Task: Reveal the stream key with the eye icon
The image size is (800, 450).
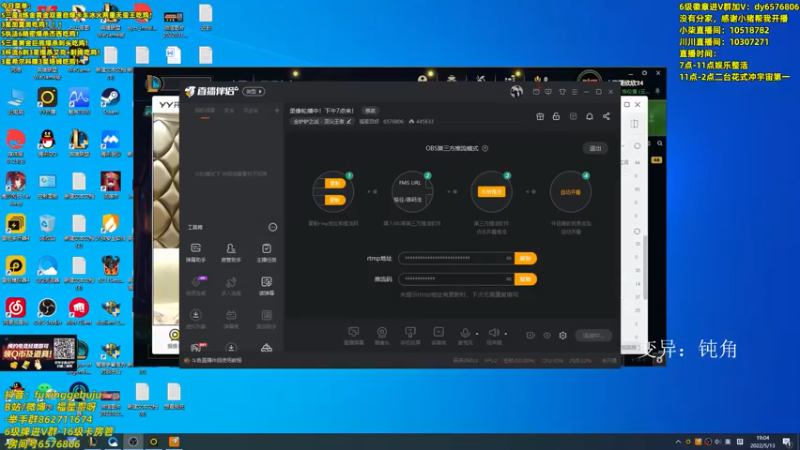Action: point(509,279)
